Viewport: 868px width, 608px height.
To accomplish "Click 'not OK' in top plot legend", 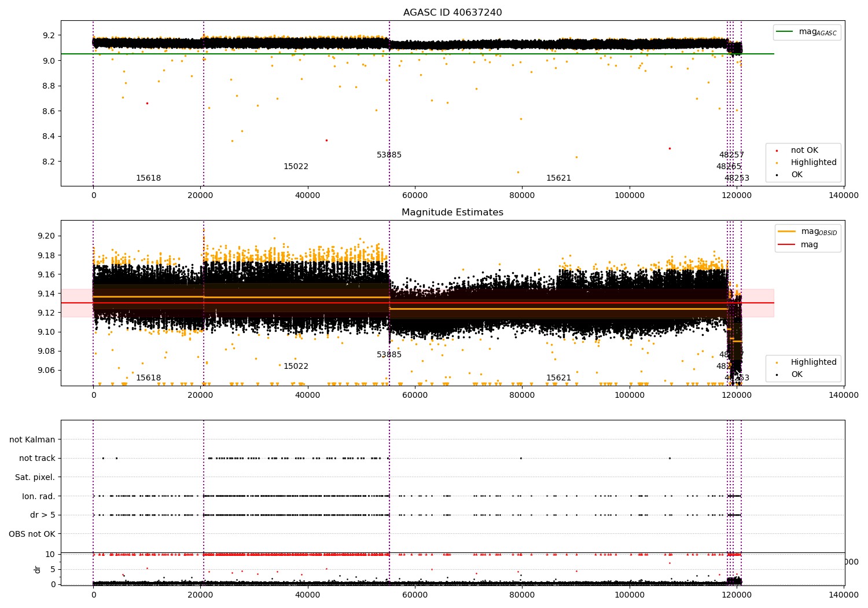I will [804, 151].
